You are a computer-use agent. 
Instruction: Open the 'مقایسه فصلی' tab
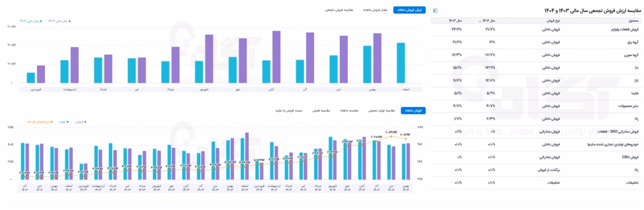click(x=320, y=110)
